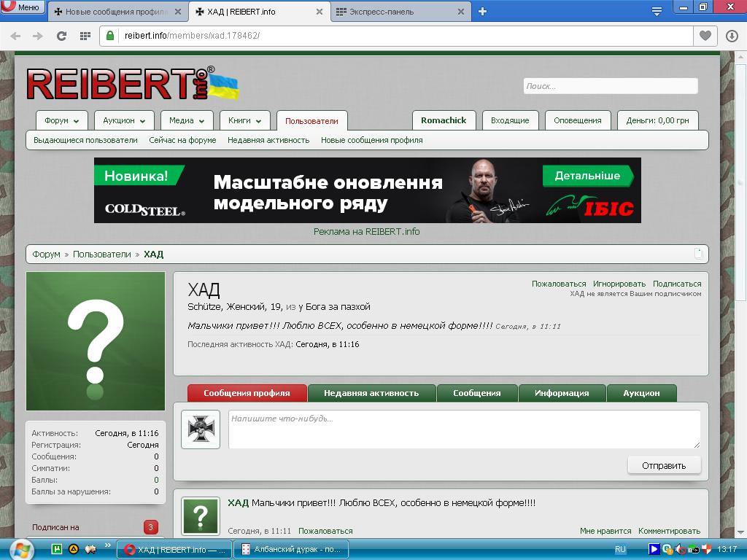Image resolution: width=747 pixels, height=560 pixels.
Task: Open Оповещения notifications
Action: [x=578, y=120]
